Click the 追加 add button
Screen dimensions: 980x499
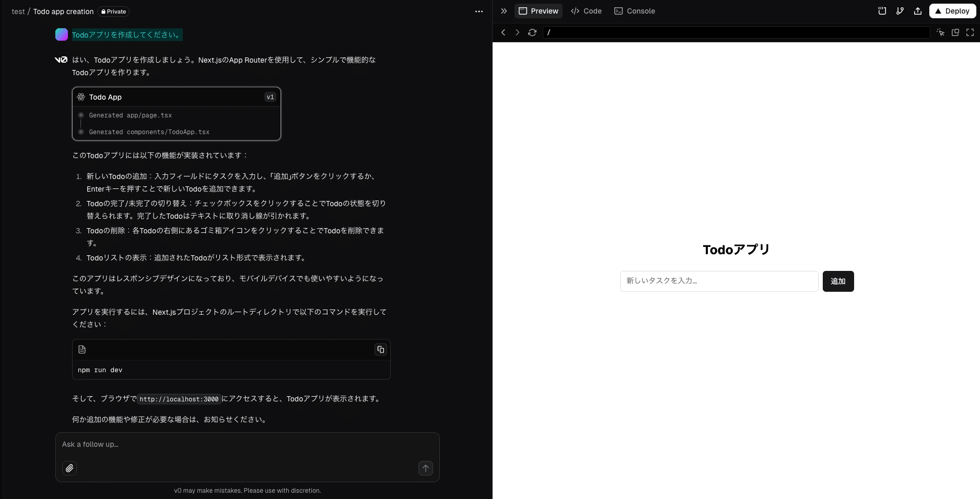coord(838,281)
